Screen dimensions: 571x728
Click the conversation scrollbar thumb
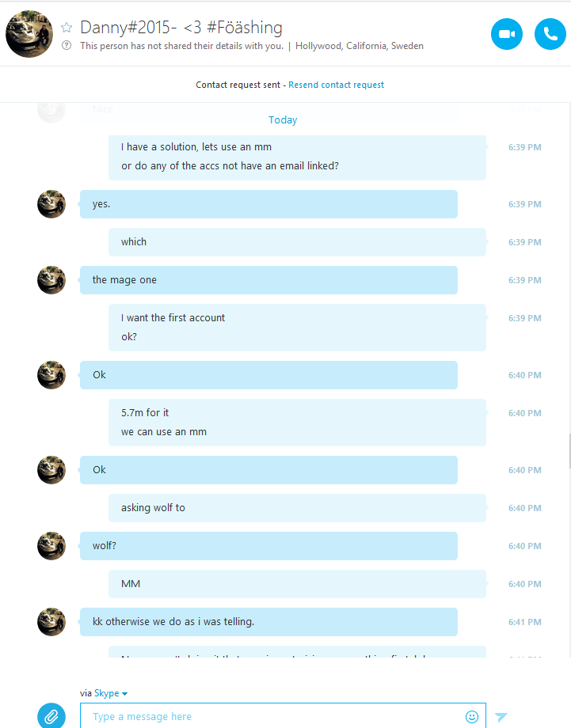569,451
